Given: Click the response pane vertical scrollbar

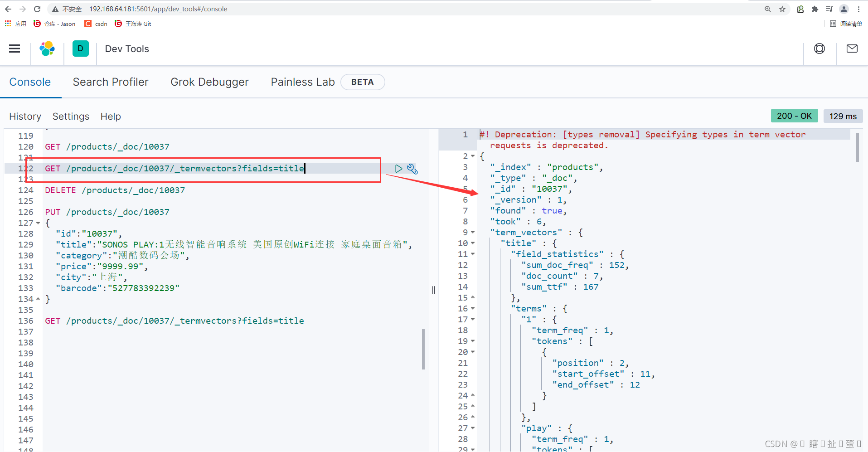Looking at the screenshot, I should pos(858,147).
